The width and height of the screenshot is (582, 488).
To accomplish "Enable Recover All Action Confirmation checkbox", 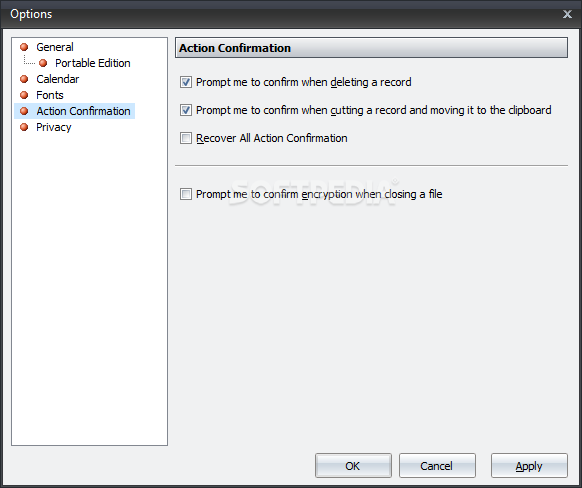I will tap(186, 138).
